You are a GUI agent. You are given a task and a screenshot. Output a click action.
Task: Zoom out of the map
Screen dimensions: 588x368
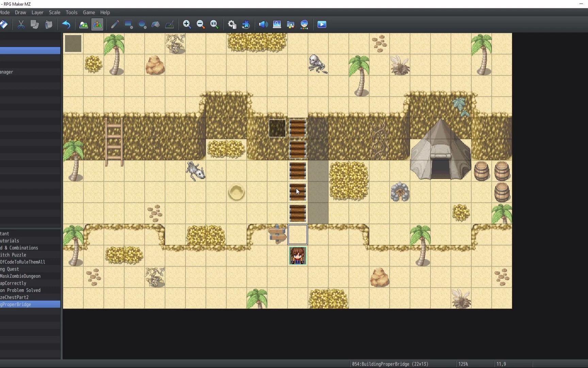tap(201, 25)
